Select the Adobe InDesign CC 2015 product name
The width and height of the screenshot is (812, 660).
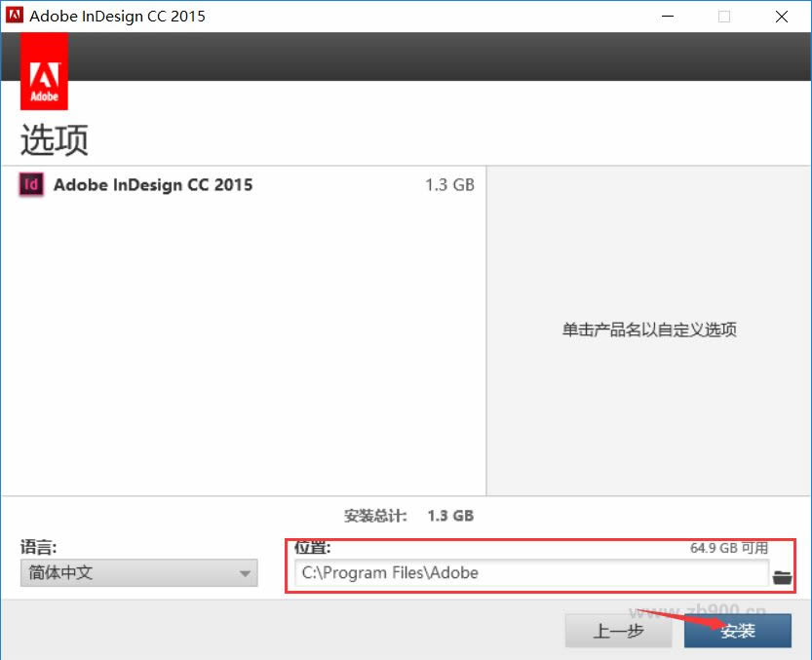point(153,185)
